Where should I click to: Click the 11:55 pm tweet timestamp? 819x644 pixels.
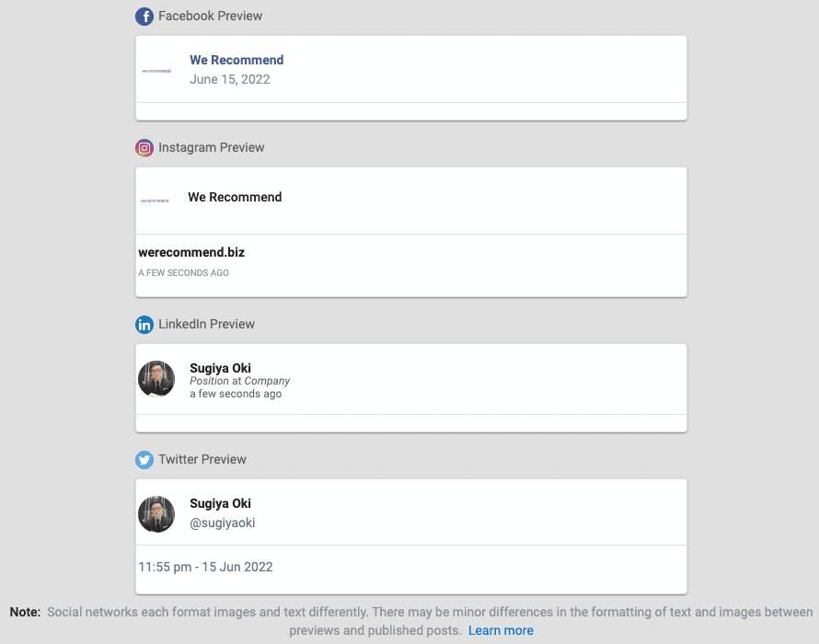pos(206,568)
